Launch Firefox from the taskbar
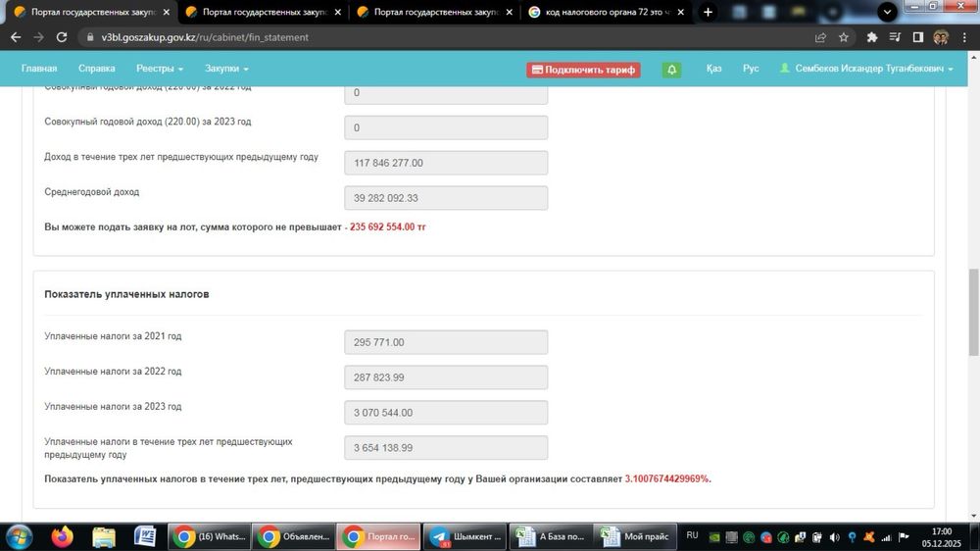980x551 pixels. point(62,536)
